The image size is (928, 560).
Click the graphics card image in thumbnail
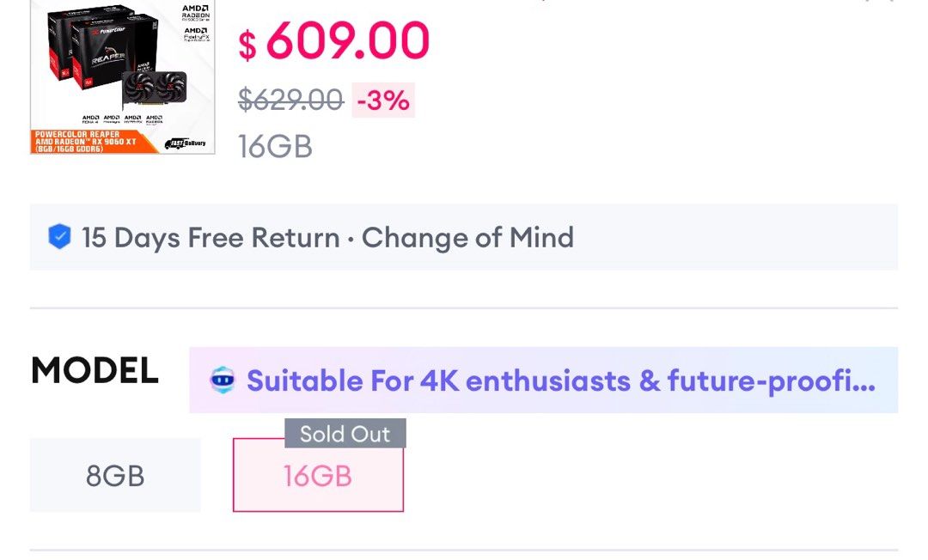click(155, 88)
